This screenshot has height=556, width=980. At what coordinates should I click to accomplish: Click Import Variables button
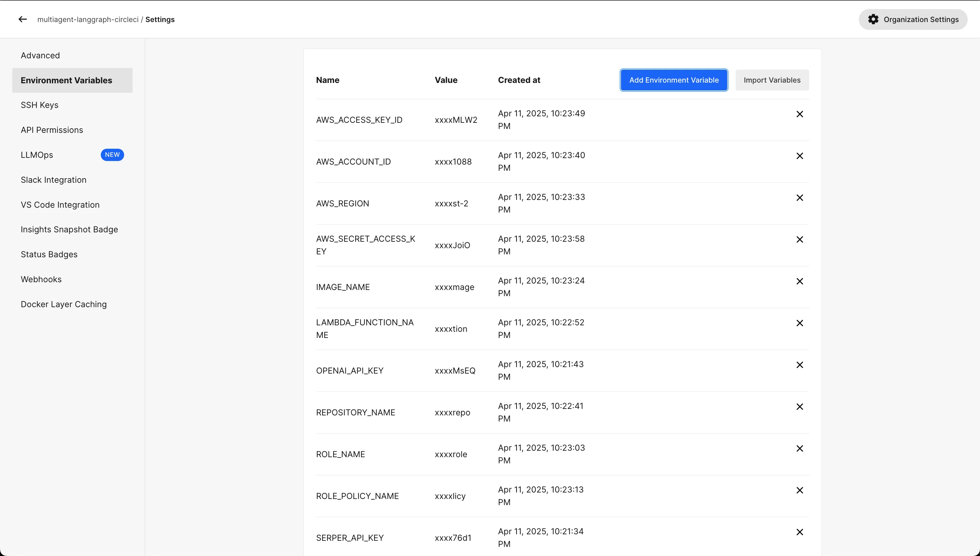click(x=772, y=80)
